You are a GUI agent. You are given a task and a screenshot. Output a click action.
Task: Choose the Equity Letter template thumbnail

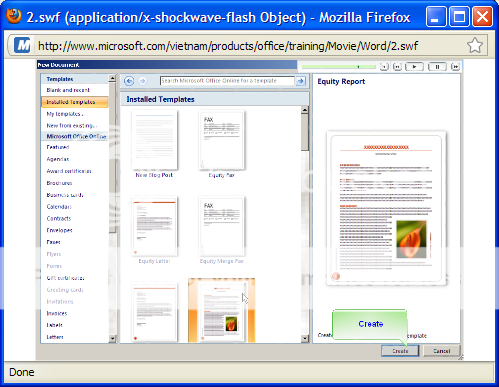[x=154, y=226]
